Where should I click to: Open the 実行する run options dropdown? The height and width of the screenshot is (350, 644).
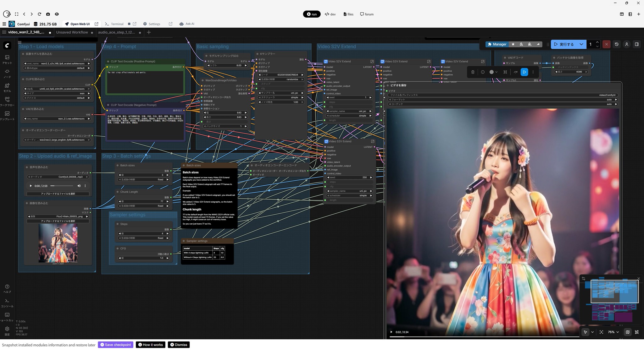pos(582,44)
